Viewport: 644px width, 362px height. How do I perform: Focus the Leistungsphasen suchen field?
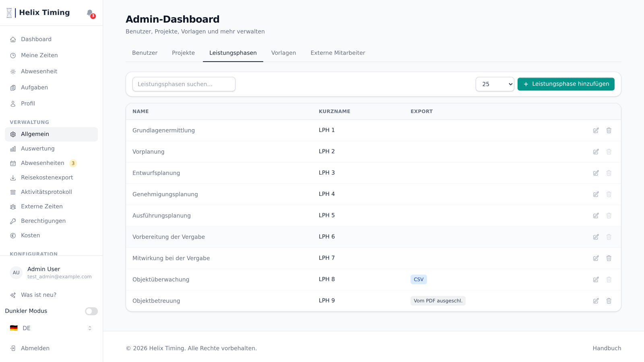(x=184, y=84)
